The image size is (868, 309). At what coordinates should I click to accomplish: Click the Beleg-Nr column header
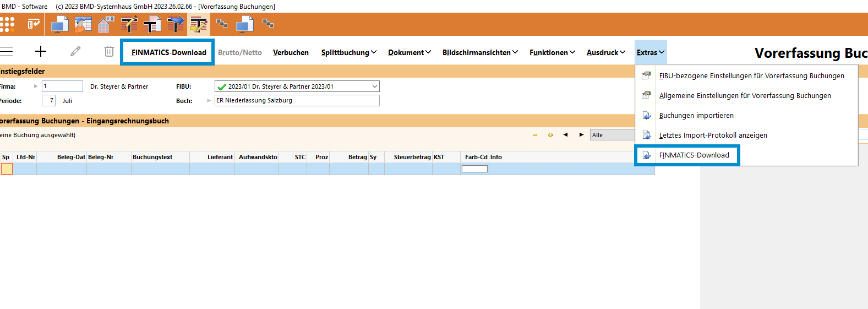click(x=109, y=157)
